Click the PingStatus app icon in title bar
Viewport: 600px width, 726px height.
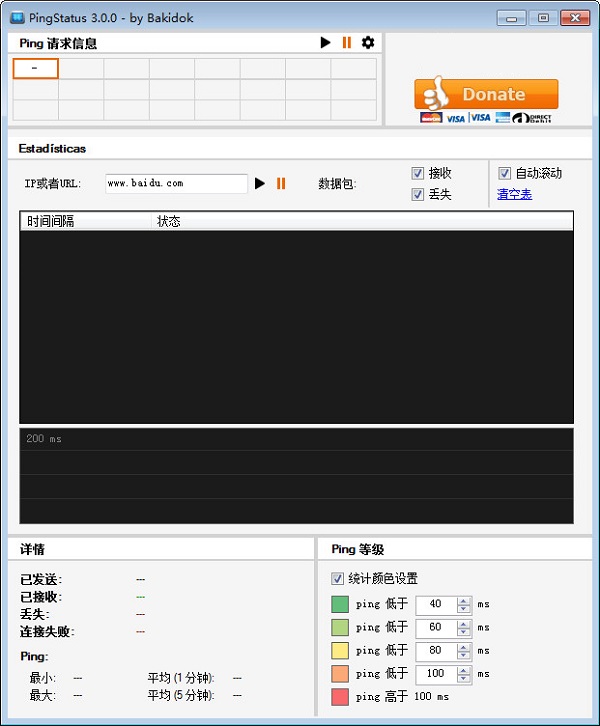point(18,17)
